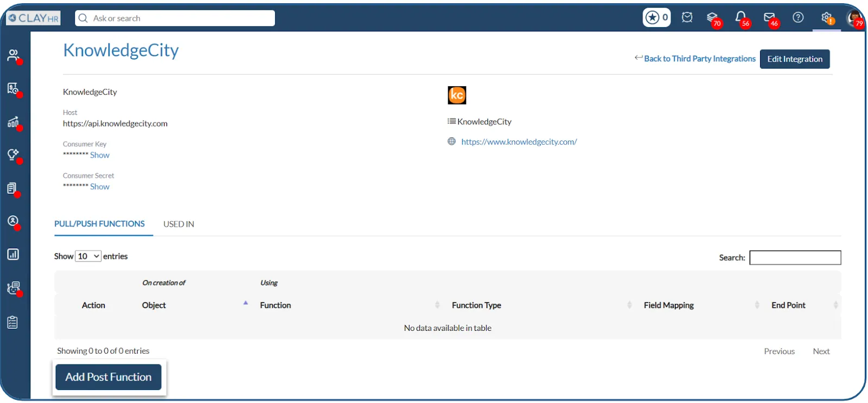Click the table Search input box
Viewport: 868px width, 403px height.
coord(795,258)
